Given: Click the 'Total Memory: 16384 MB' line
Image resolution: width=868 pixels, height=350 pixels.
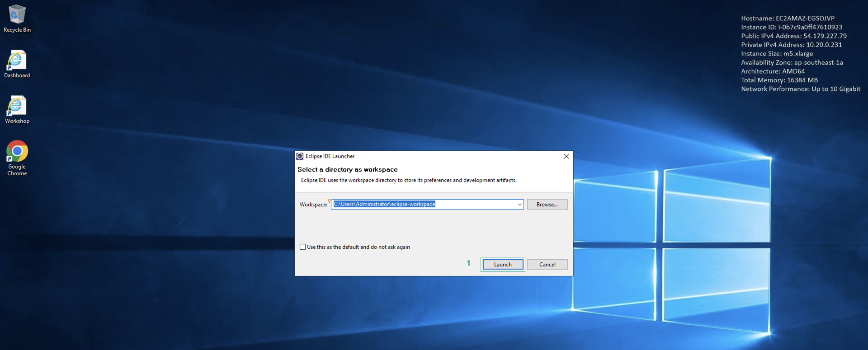Looking at the screenshot, I should pos(779,80).
